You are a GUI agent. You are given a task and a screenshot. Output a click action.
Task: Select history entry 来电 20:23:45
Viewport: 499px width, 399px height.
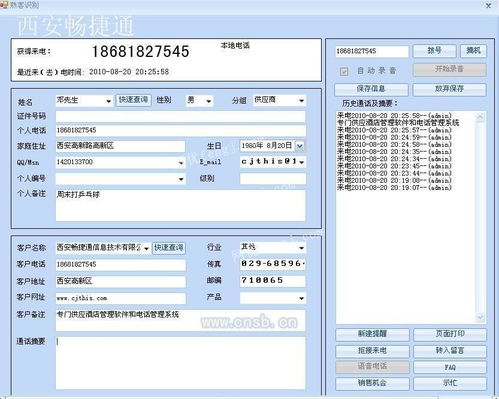coord(394,166)
